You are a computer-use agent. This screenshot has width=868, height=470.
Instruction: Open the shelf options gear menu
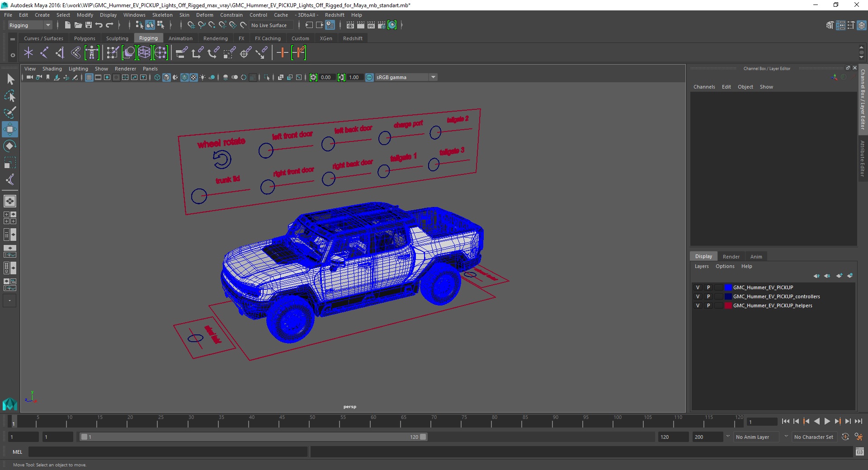click(x=13, y=55)
